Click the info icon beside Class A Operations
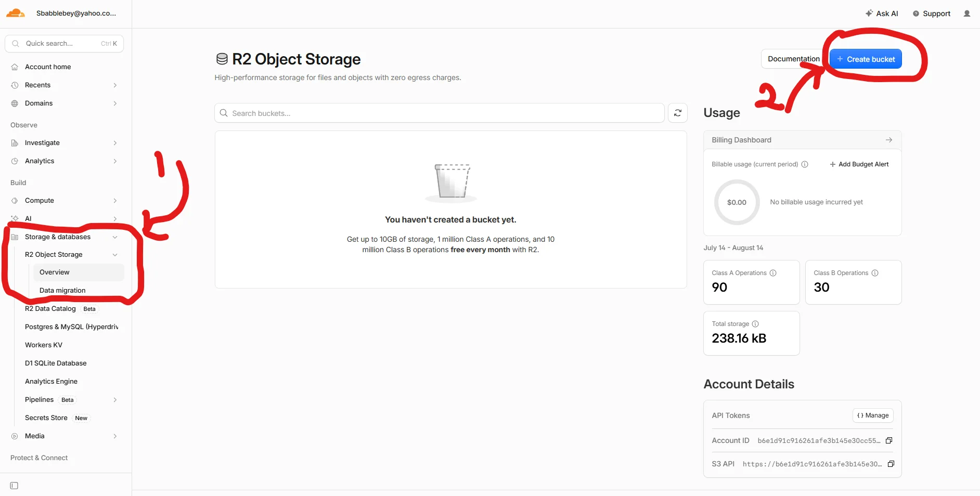Screen dimensions: 980x496 coord(773,273)
